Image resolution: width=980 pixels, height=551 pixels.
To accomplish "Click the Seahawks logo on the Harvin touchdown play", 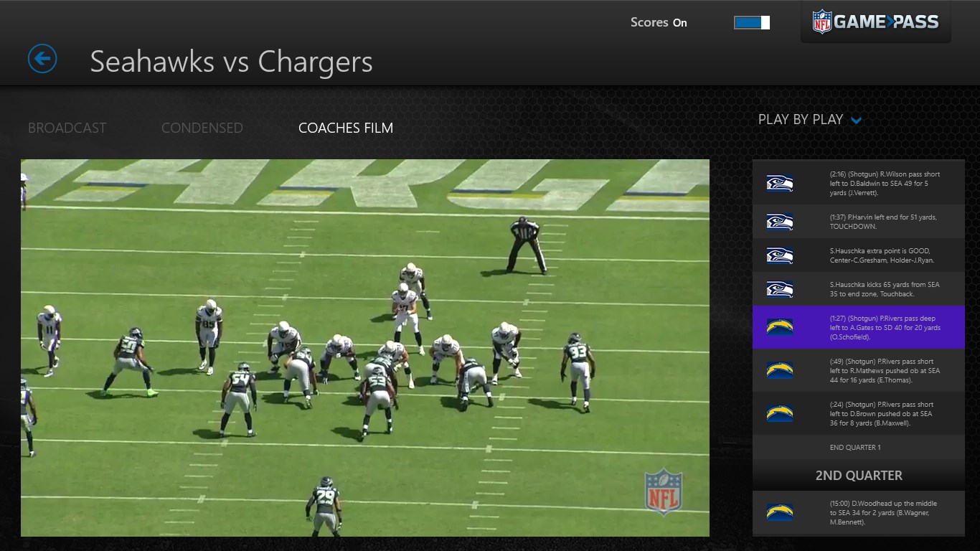I will (x=780, y=221).
